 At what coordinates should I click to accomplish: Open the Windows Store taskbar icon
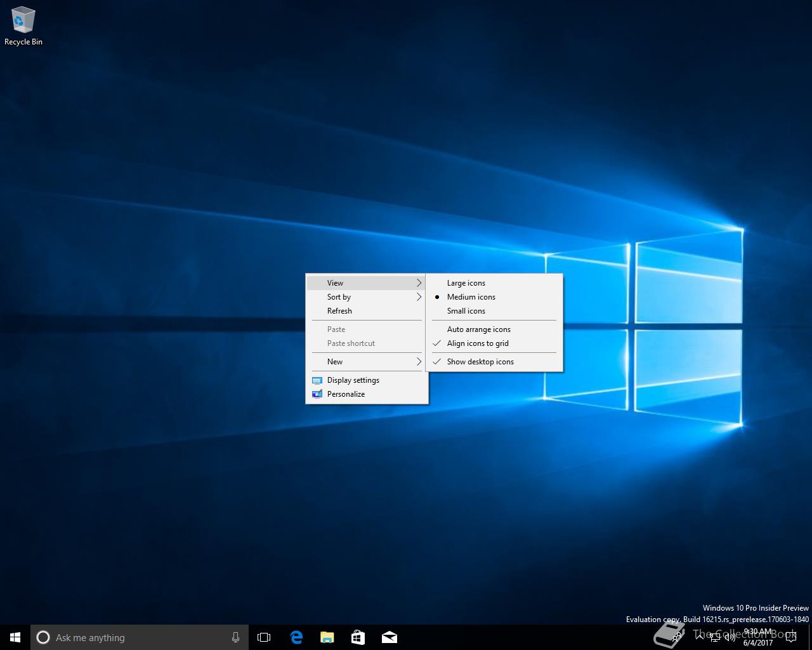point(358,637)
